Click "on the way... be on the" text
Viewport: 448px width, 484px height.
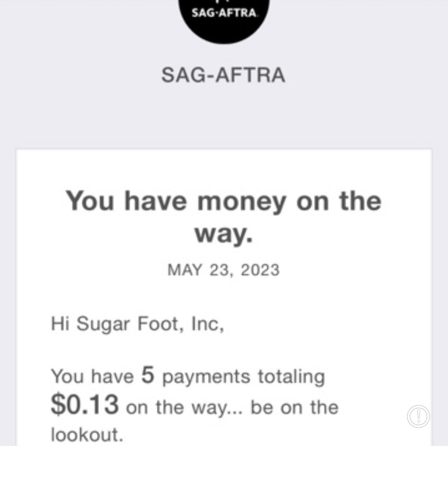tap(232, 407)
